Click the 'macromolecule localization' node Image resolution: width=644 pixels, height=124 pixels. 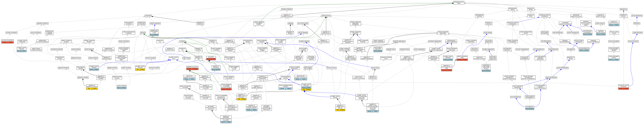coord(129,23)
